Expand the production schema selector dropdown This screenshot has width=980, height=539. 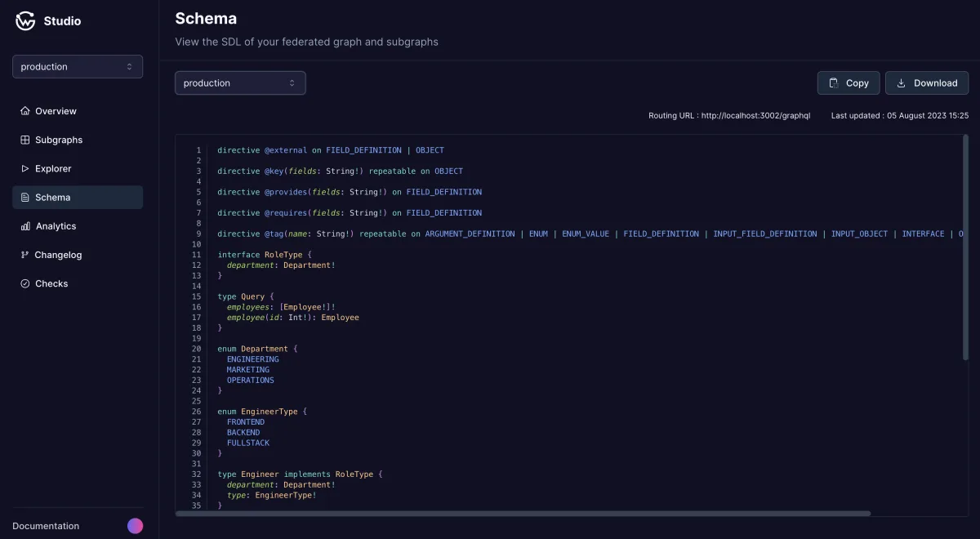point(240,83)
